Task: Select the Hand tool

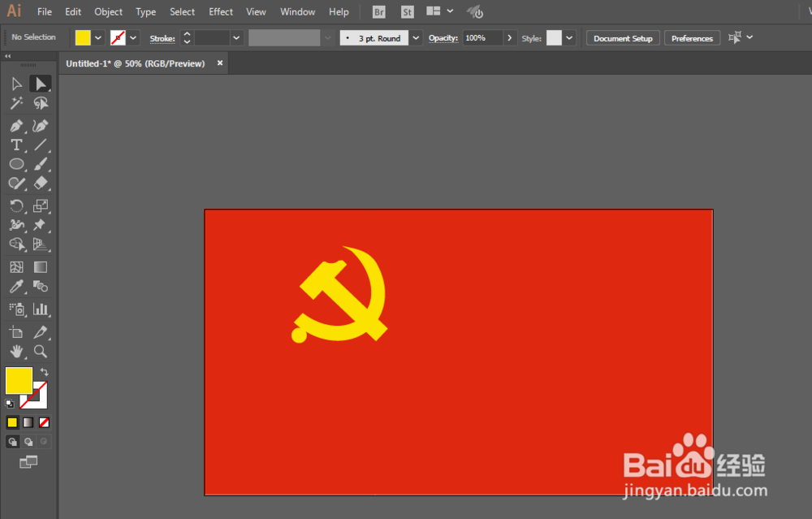Action: pyautogui.click(x=16, y=351)
